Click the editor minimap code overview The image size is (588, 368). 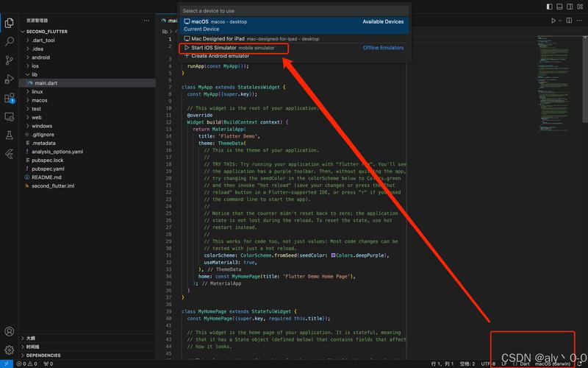[x=553, y=83]
